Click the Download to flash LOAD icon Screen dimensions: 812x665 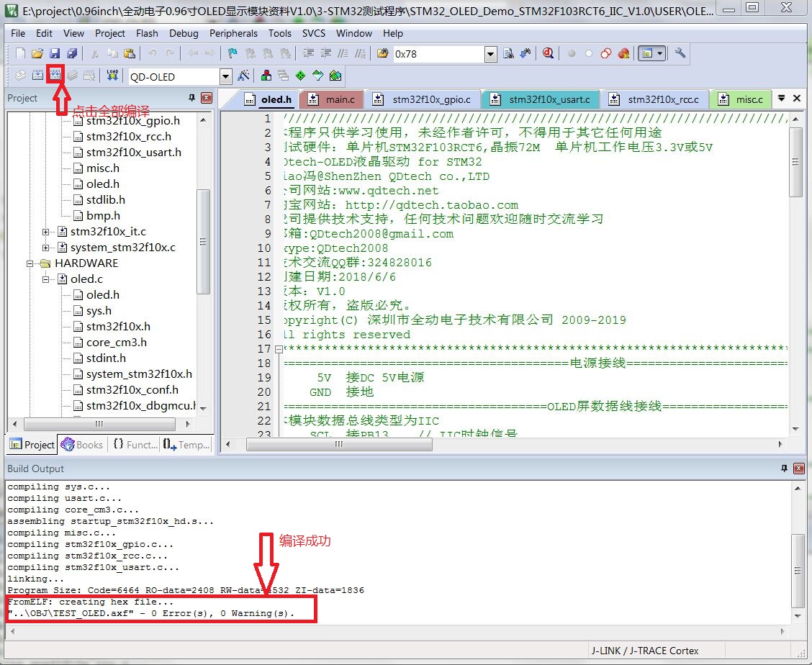point(112,76)
